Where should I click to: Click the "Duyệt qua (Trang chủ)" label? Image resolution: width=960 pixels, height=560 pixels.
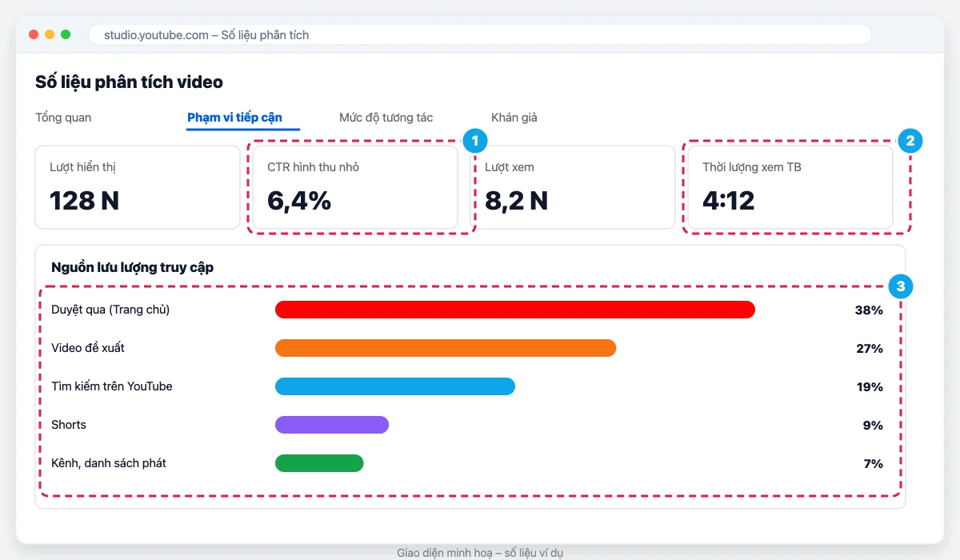click(110, 310)
